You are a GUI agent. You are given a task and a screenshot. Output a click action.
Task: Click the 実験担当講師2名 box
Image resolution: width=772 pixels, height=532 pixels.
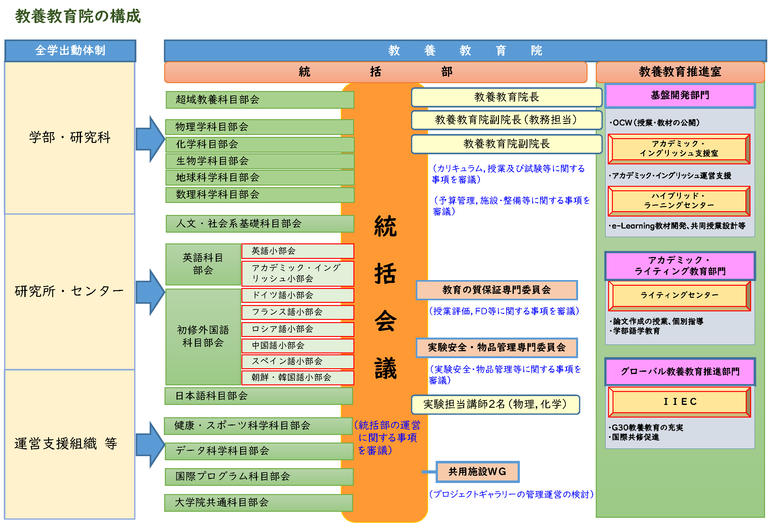click(x=495, y=405)
